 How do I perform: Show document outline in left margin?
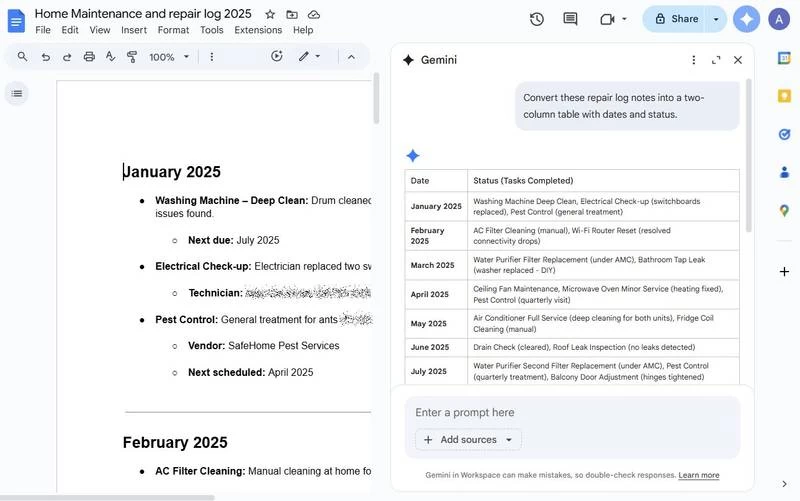[17, 93]
